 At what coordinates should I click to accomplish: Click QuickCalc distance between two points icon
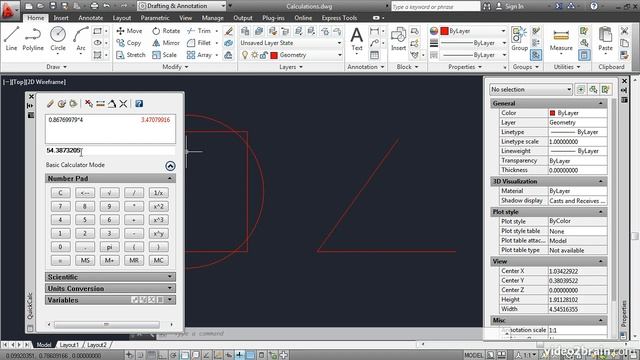(x=100, y=104)
